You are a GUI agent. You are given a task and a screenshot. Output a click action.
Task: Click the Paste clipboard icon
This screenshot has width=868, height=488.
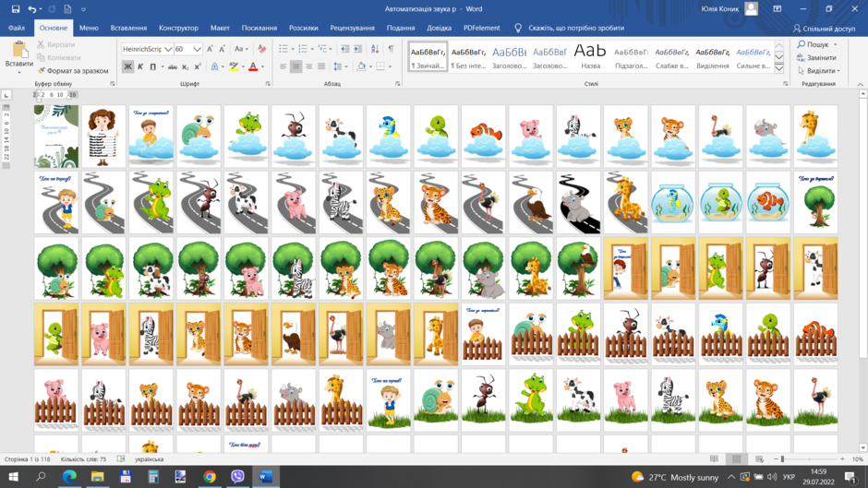tap(19, 50)
